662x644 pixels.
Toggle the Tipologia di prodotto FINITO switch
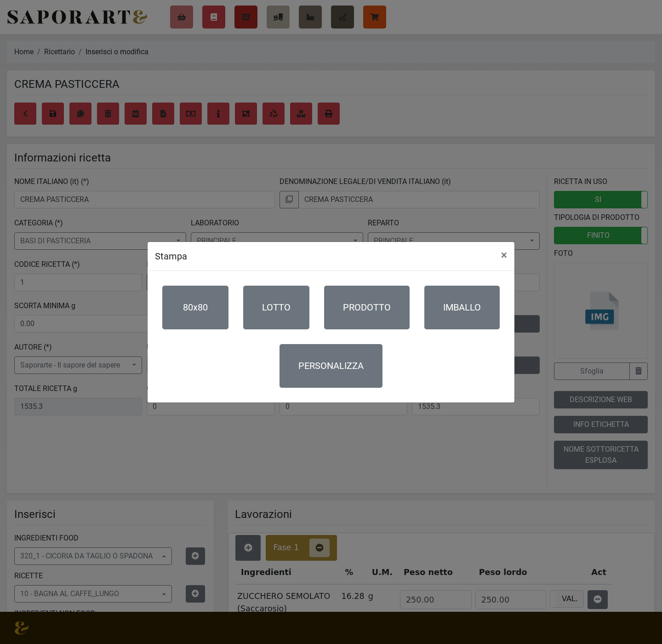tap(600, 236)
